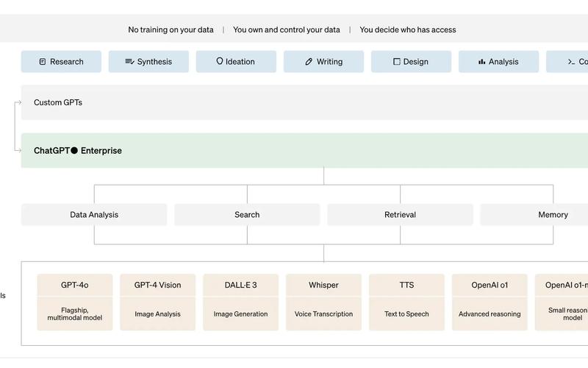Open the Memory capability box
Viewport: 588px width, 368px height.
pos(534,215)
